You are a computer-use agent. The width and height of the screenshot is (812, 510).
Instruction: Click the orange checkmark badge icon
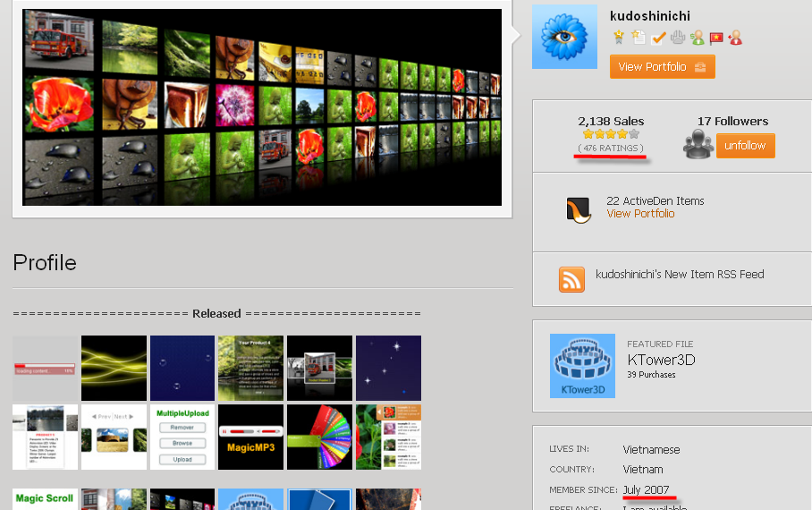pyautogui.click(x=658, y=38)
